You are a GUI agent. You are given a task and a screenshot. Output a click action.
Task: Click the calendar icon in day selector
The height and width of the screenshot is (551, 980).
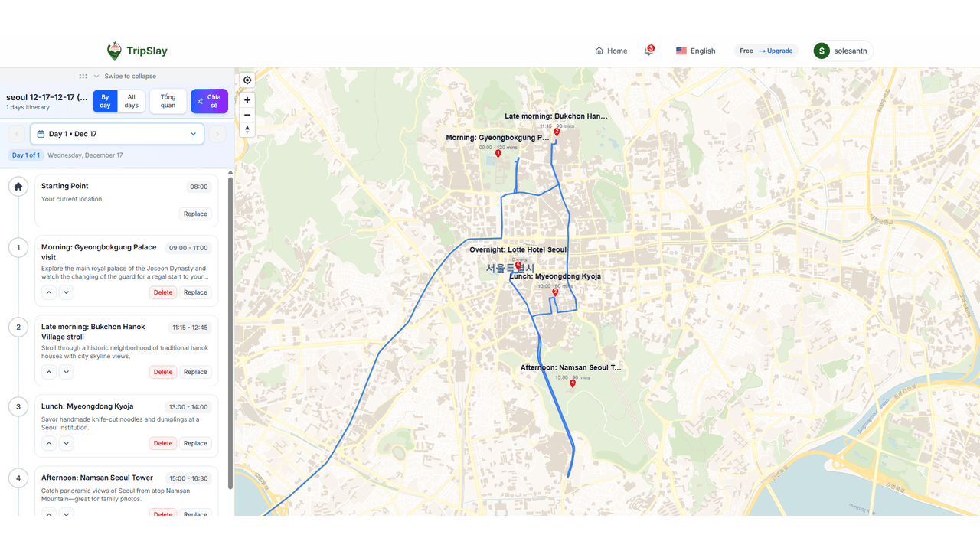pyautogui.click(x=41, y=134)
